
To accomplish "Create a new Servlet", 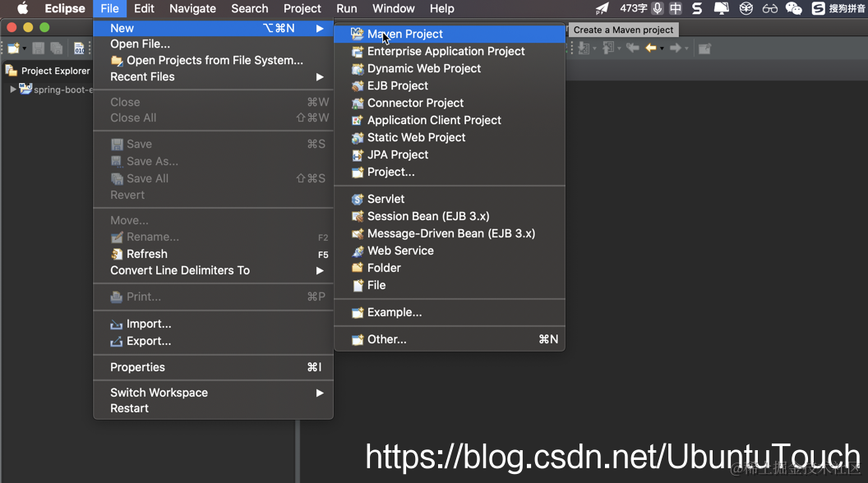I will pyautogui.click(x=450, y=199).
